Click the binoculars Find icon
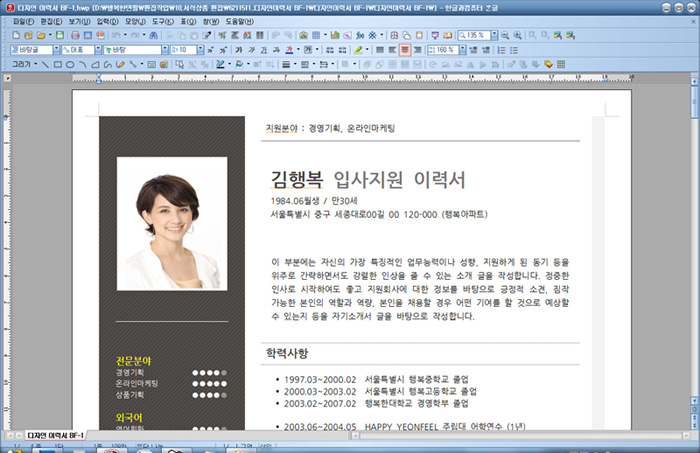 tap(153, 35)
